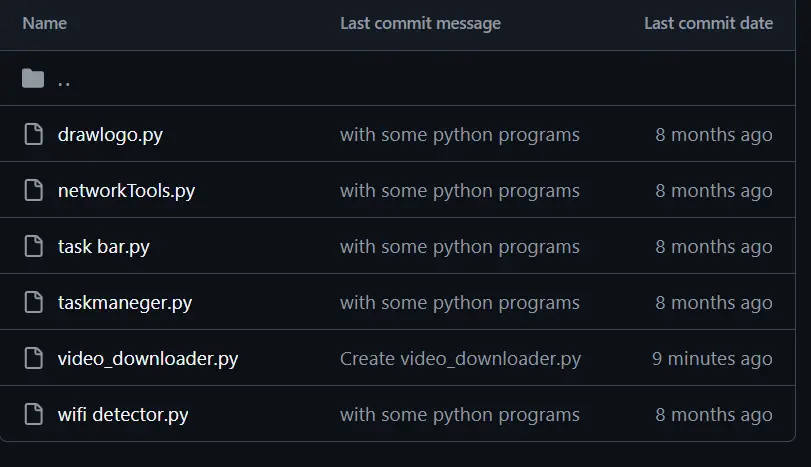Open the commit message for wifi detector.py
Image resolution: width=811 pixels, height=467 pixels.
coord(459,414)
